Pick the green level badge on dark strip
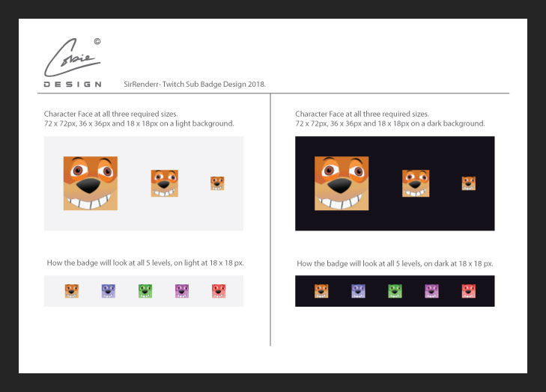This screenshot has width=546, height=392. pos(395,291)
